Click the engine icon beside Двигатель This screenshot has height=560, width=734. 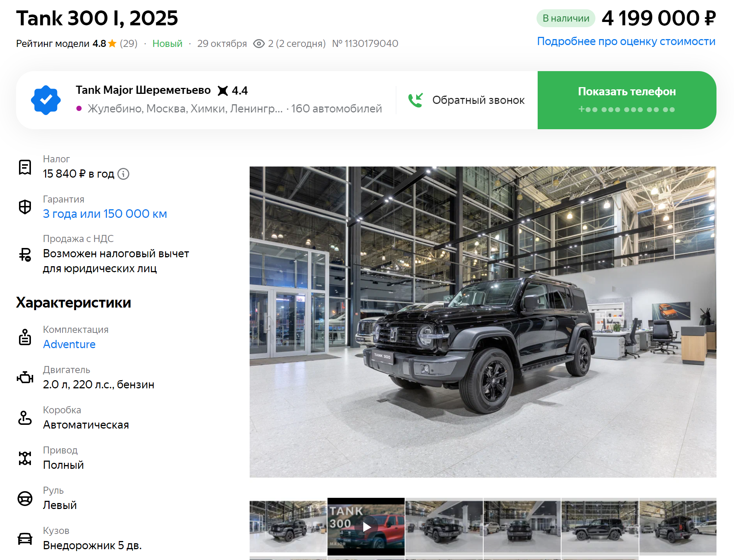[25, 378]
